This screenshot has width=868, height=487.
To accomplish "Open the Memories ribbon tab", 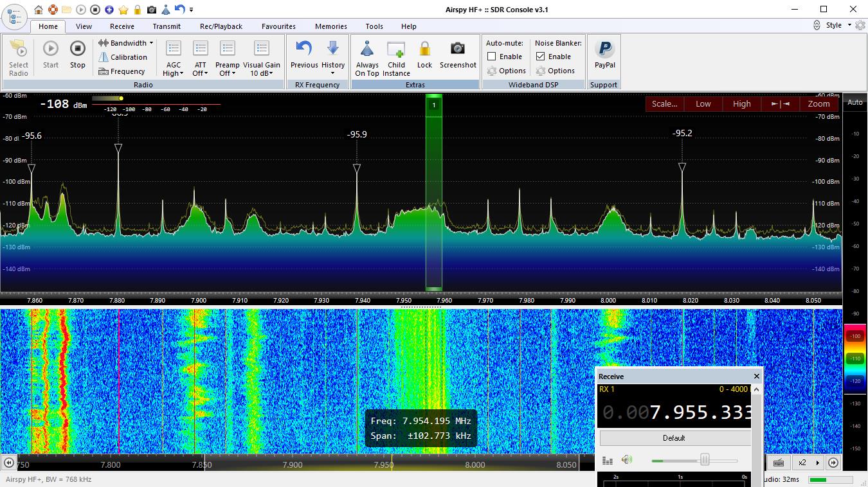I will 331,26.
